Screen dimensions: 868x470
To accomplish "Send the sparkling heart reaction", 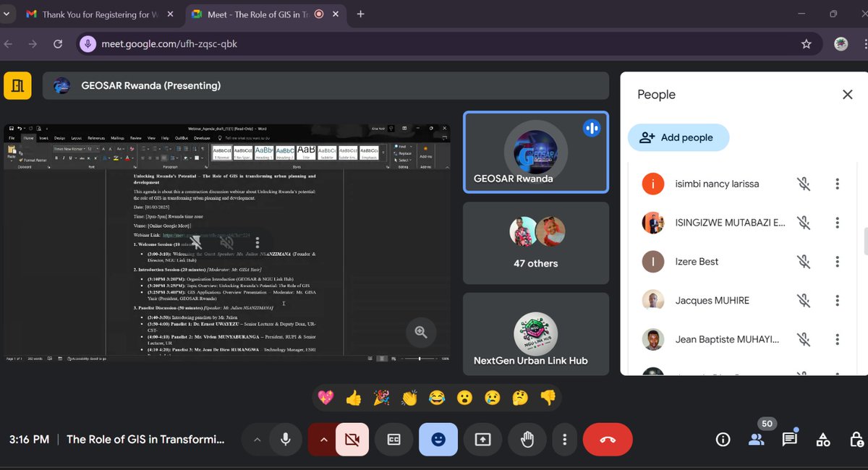I will pyautogui.click(x=327, y=398).
